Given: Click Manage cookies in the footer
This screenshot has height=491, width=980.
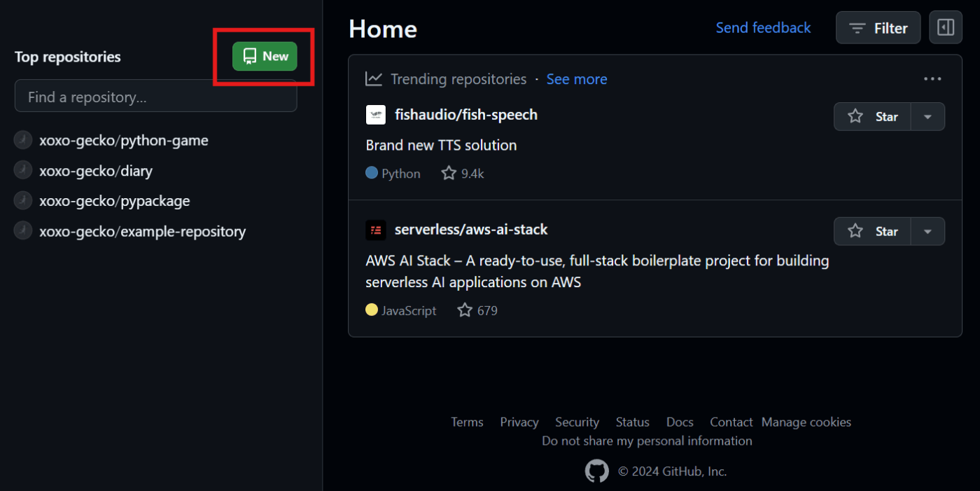Looking at the screenshot, I should click(x=806, y=422).
